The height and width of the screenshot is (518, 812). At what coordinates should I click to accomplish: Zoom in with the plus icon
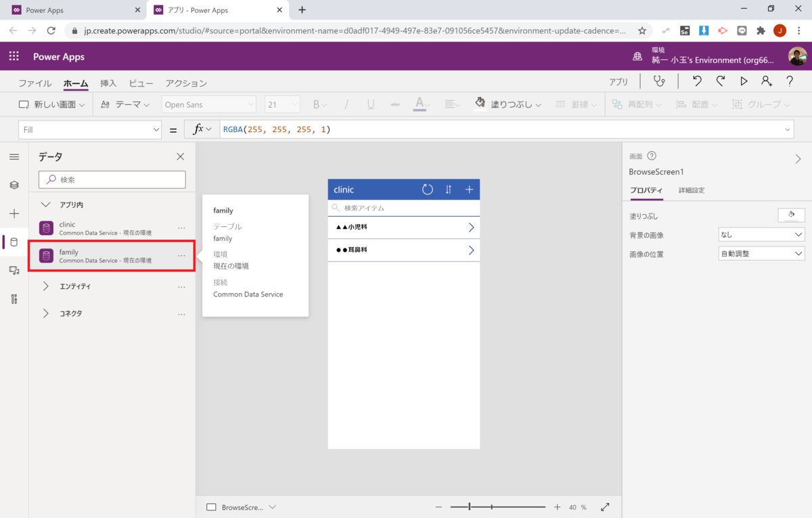557,507
